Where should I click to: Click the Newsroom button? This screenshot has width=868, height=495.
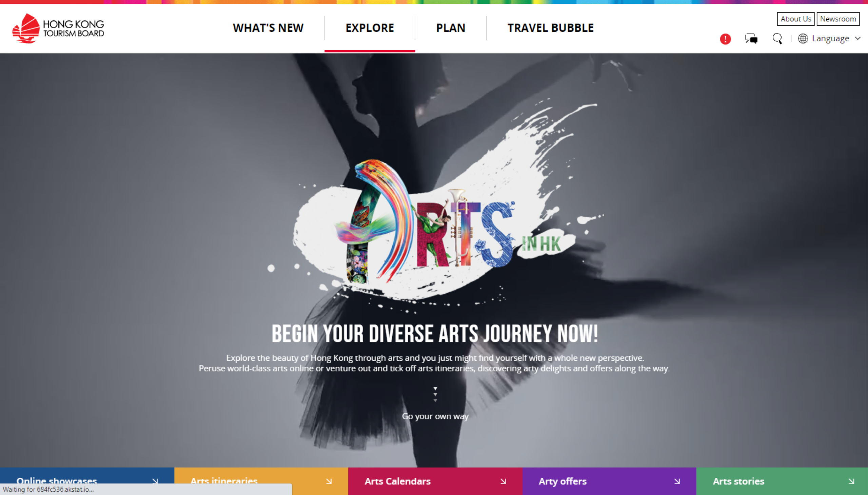(838, 19)
